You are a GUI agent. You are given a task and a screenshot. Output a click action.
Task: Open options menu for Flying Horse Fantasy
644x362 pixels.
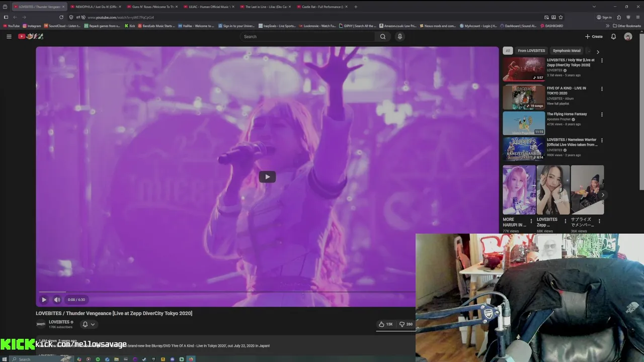(x=602, y=115)
